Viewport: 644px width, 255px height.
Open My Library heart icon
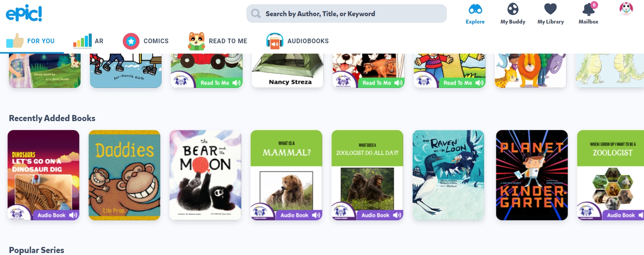coord(550,9)
